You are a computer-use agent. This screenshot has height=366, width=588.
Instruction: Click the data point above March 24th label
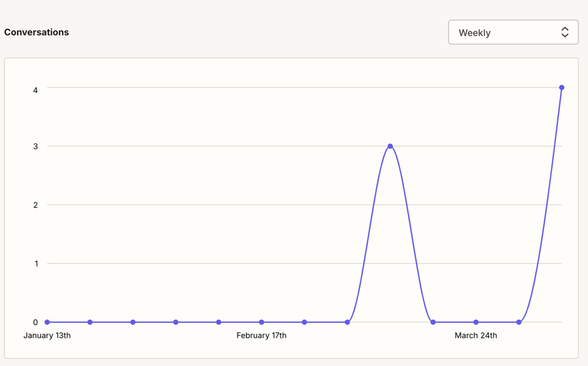476,322
